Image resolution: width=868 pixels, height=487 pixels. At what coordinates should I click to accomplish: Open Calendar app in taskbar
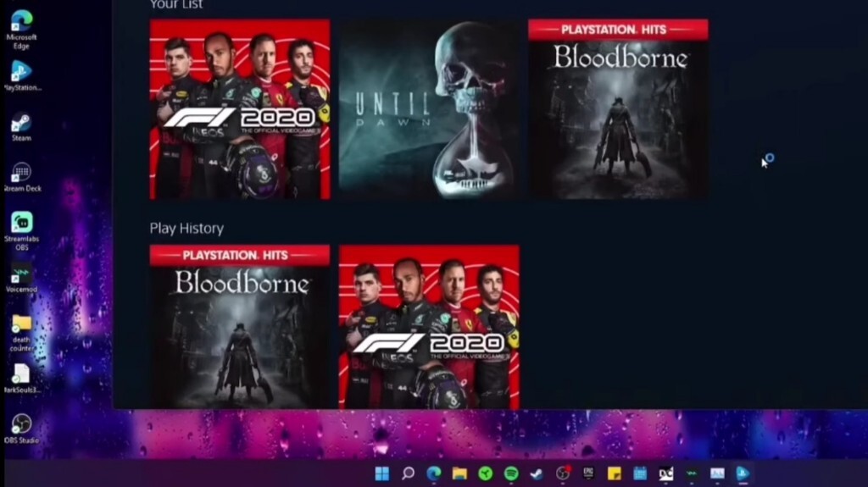coord(640,473)
